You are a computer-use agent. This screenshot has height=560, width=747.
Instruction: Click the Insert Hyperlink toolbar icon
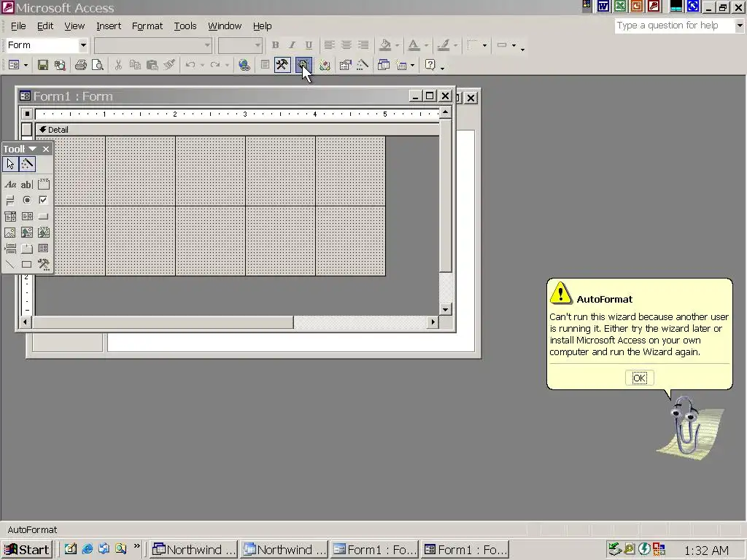pyautogui.click(x=244, y=65)
